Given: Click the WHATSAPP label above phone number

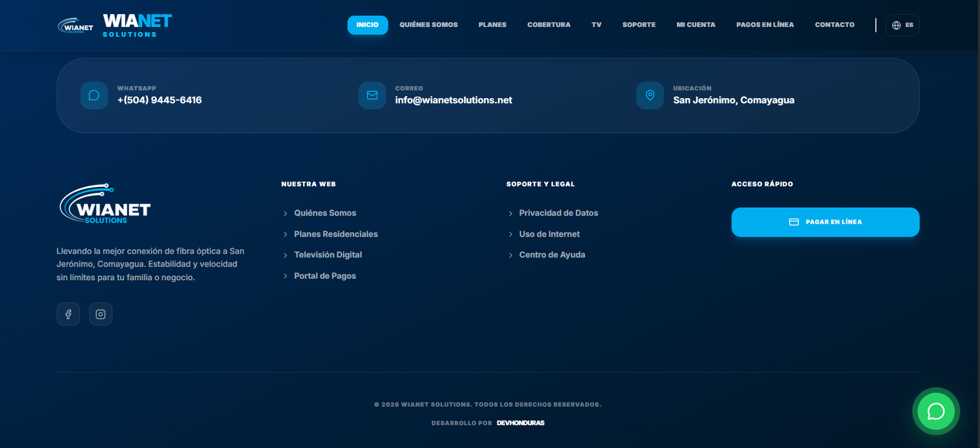Looking at the screenshot, I should click(137, 88).
